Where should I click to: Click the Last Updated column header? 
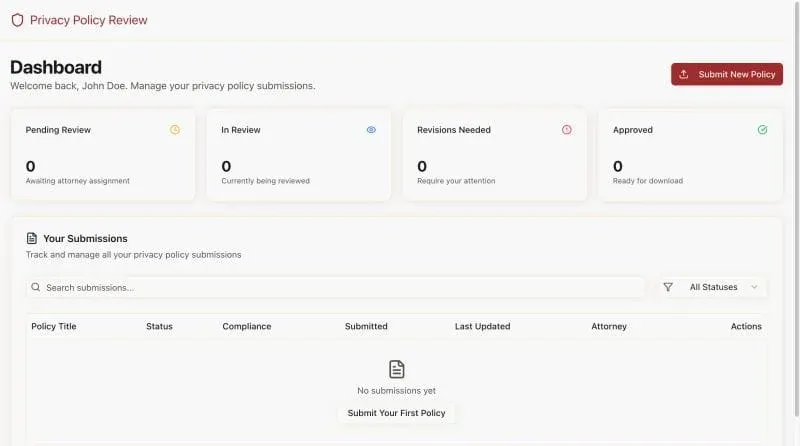tap(482, 326)
